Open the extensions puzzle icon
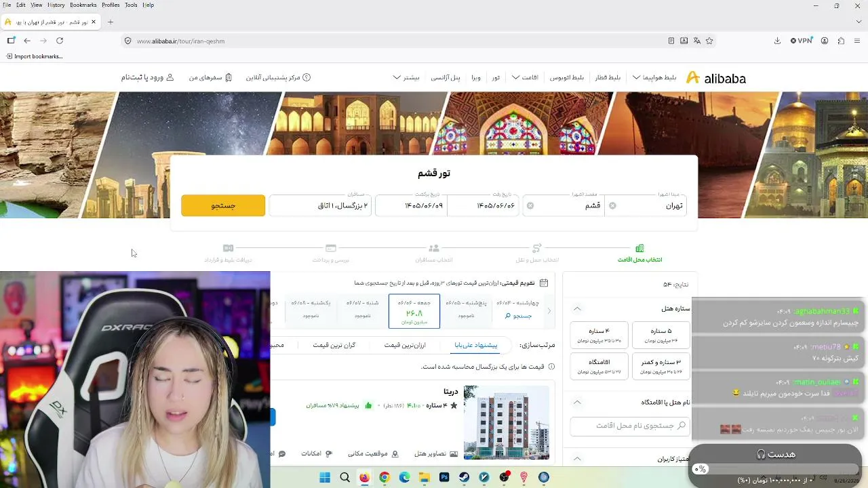Image resolution: width=868 pixels, height=488 pixels. [841, 41]
